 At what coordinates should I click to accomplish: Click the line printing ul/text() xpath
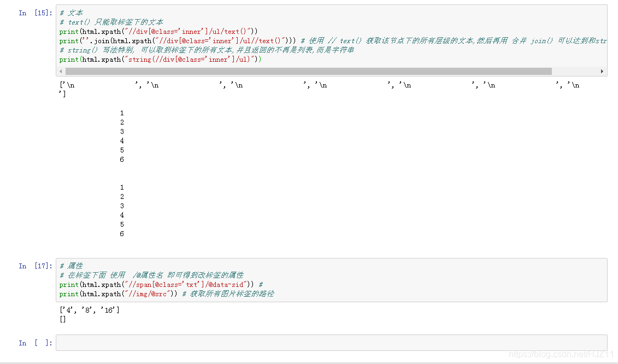(158, 32)
